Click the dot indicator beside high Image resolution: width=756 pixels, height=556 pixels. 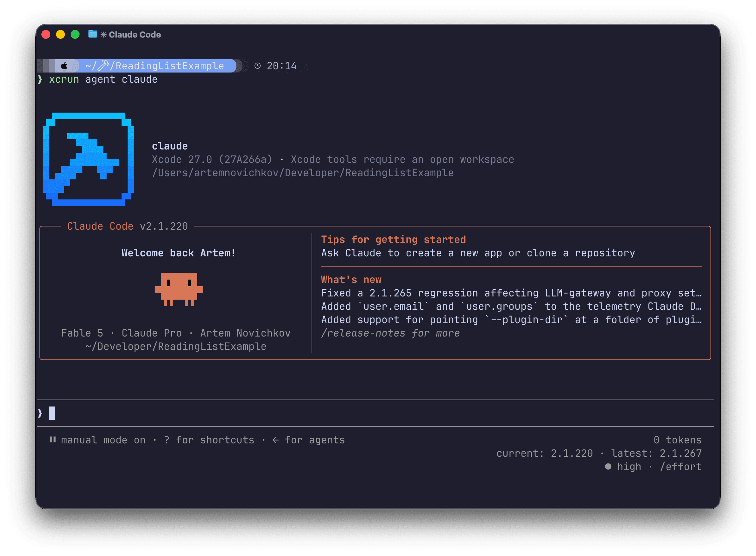(608, 467)
